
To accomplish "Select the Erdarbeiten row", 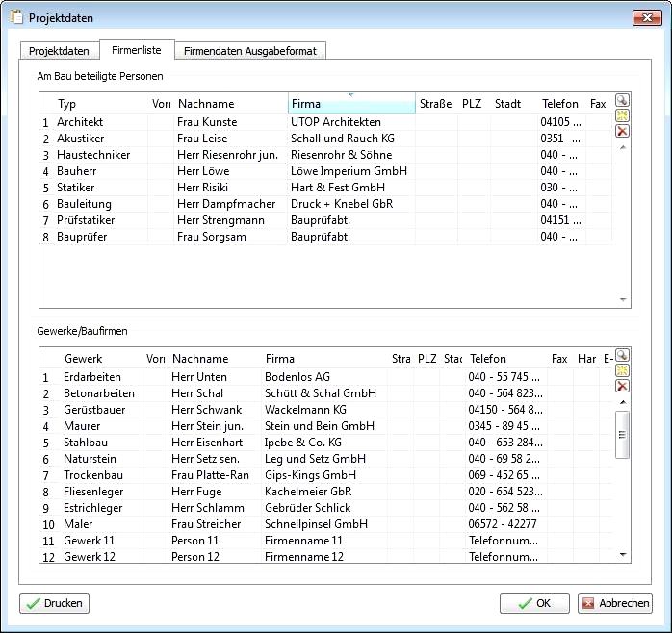I will [x=325, y=377].
